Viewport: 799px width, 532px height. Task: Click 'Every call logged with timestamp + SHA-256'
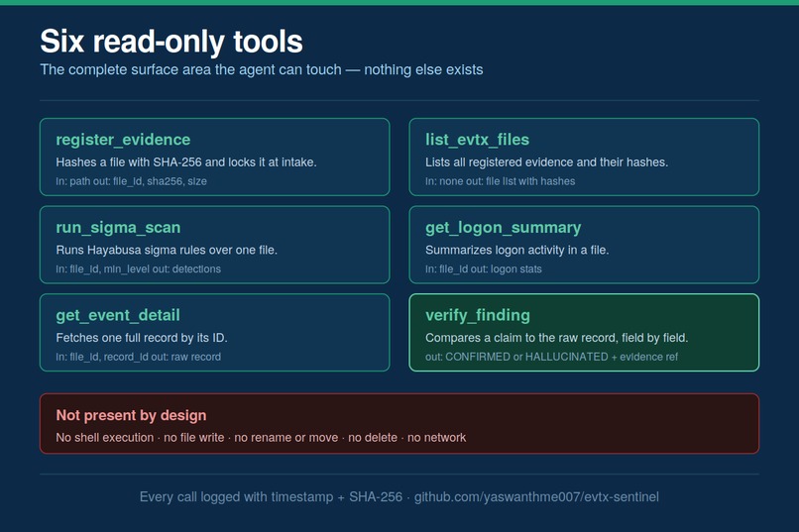point(271,497)
